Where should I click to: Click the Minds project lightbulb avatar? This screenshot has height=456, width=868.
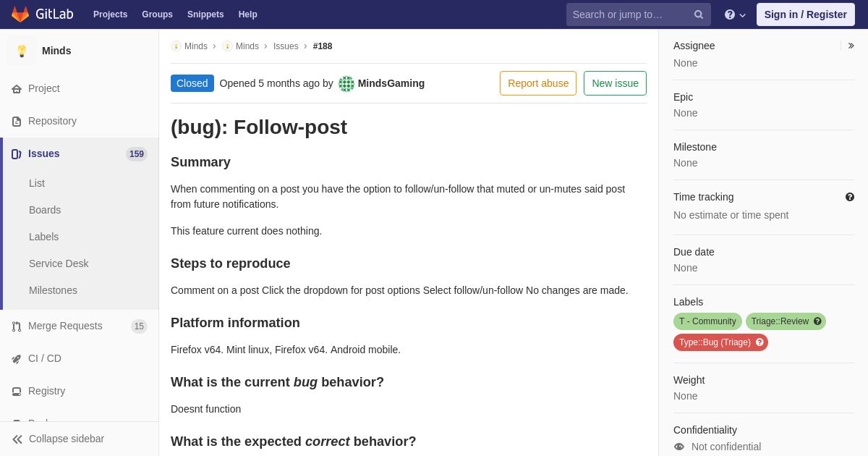pos(22,51)
